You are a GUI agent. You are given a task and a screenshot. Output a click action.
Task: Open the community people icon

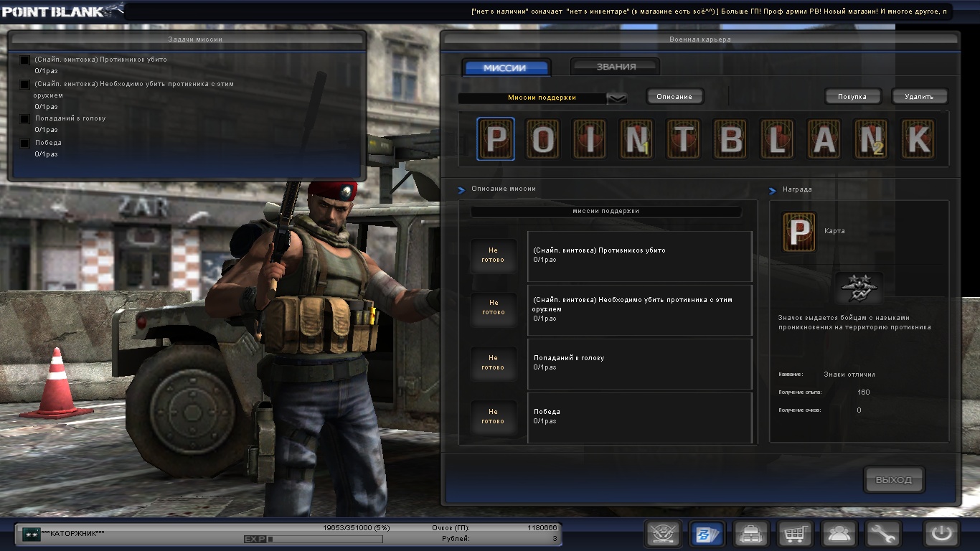coord(839,534)
